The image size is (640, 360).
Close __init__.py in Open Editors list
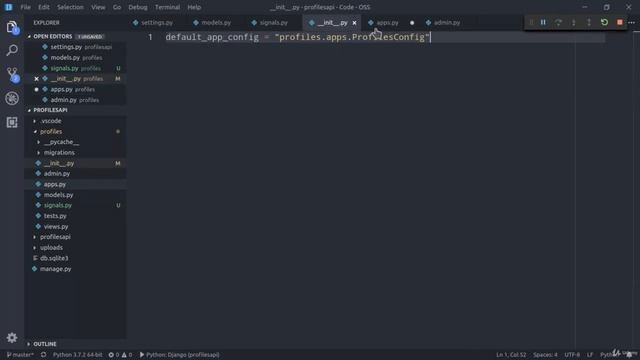(36, 79)
